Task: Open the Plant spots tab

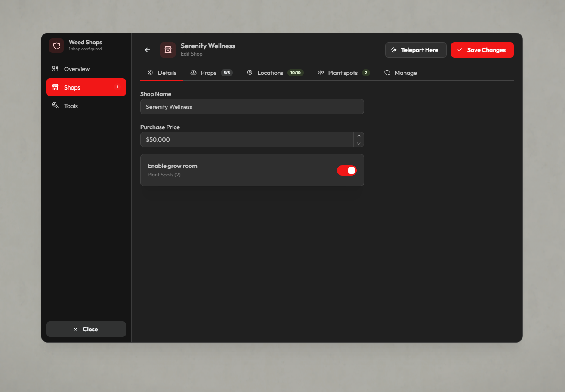Action: click(x=343, y=73)
